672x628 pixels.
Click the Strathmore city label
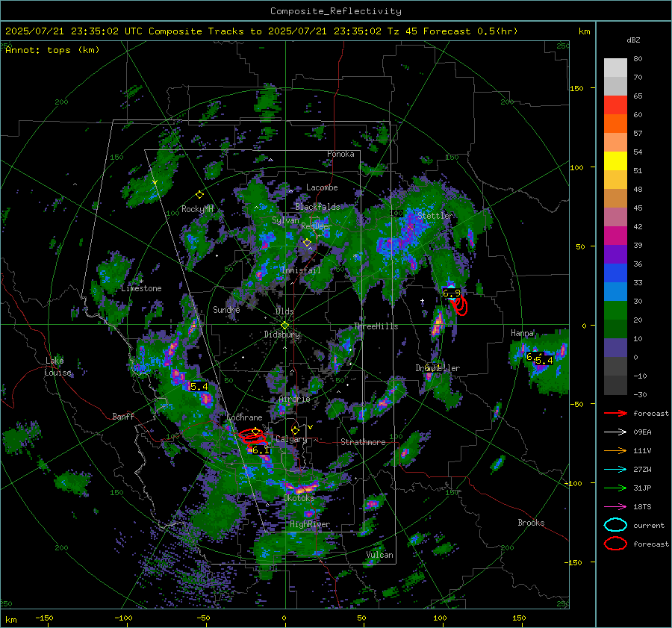point(363,442)
